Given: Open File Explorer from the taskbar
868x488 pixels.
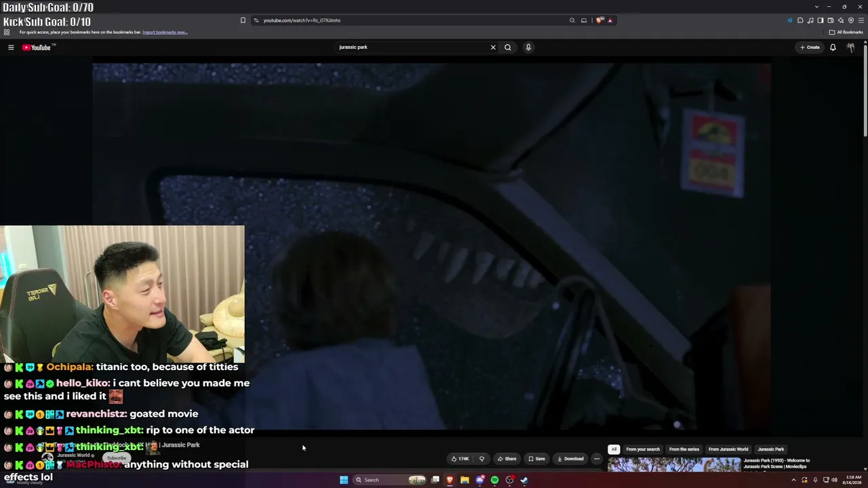Looking at the screenshot, I should point(465,480).
